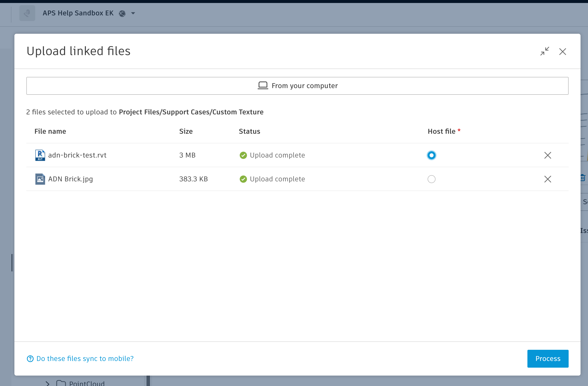Screen dimensions: 588x386
Task: Close the Upload linked files dialog
Action: point(562,52)
